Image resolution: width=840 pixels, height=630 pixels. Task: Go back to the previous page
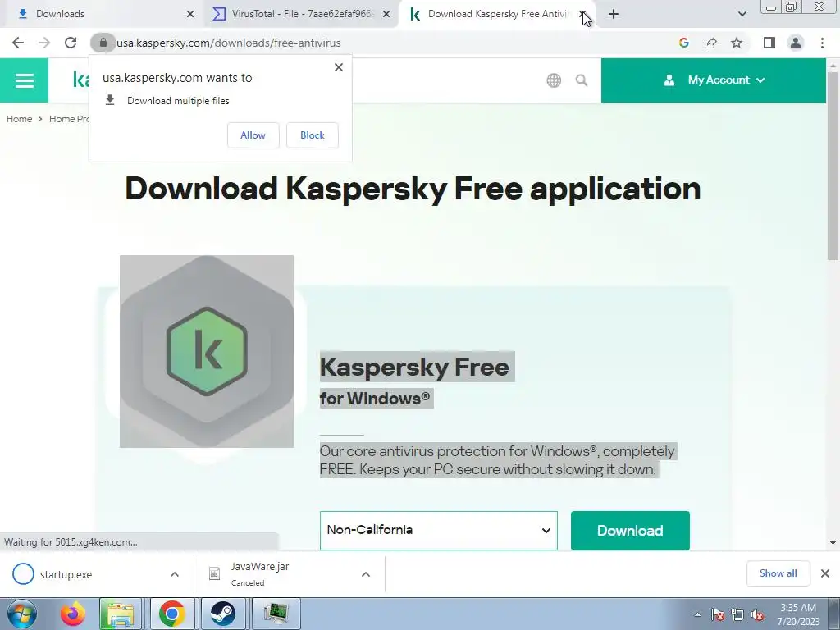(18, 43)
